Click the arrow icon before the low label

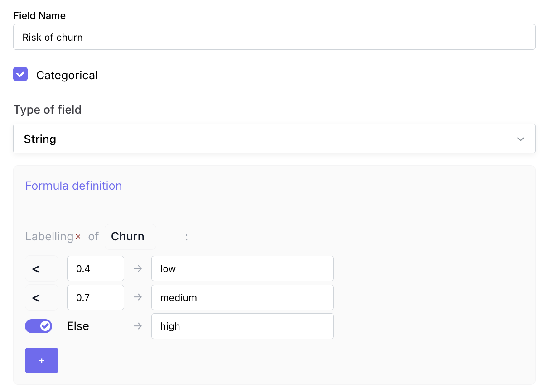138,268
